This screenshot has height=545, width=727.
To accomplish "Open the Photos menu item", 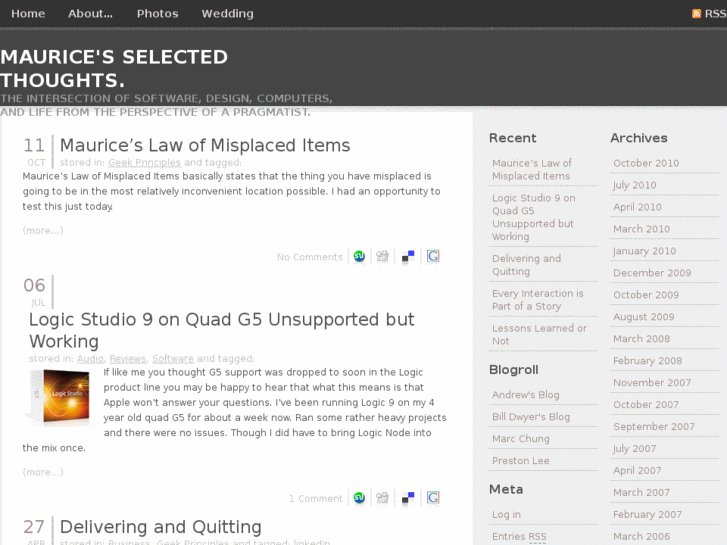I will [157, 14].
